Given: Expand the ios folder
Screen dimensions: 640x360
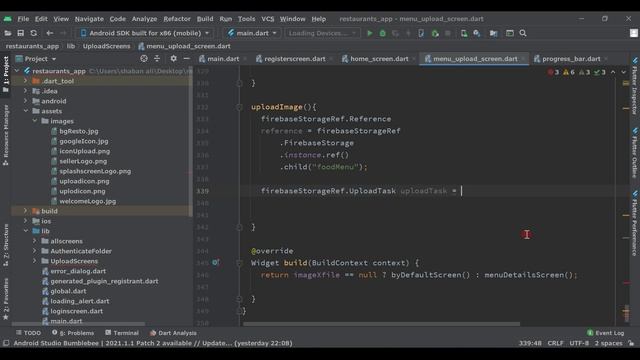Looking at the screenshot, I should (x=25, y=221).
